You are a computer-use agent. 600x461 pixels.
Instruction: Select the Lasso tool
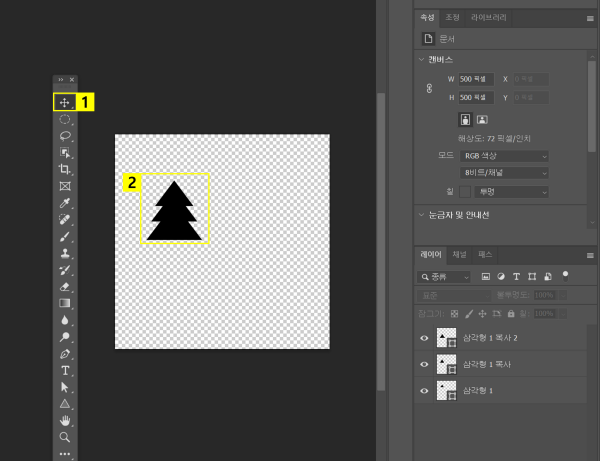65,136
